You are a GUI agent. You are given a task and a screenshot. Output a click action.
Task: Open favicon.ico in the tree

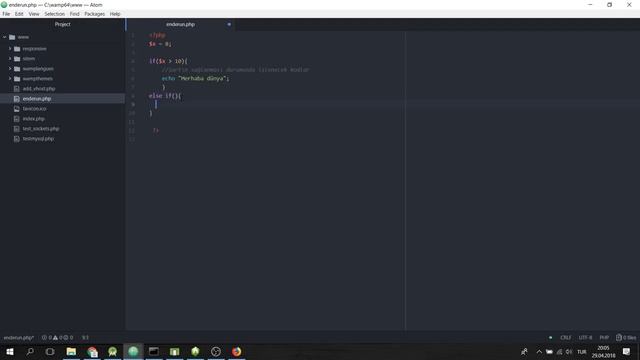pos(34,109)
